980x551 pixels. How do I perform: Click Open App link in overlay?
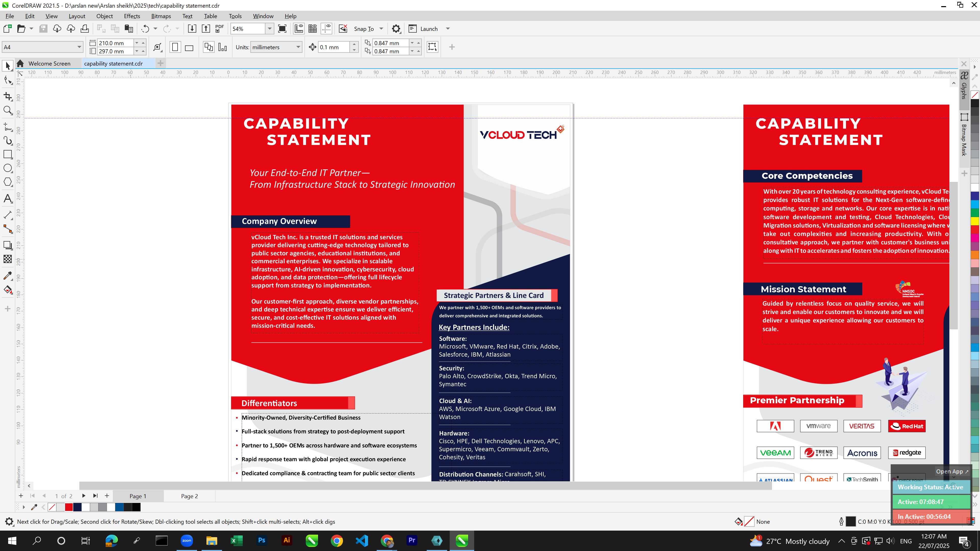click(x=952, y=471)
